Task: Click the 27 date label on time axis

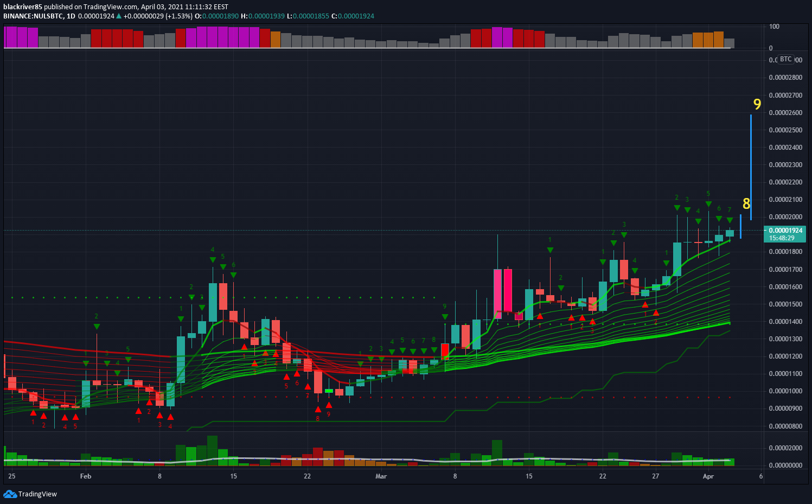Action: point(656,476)
